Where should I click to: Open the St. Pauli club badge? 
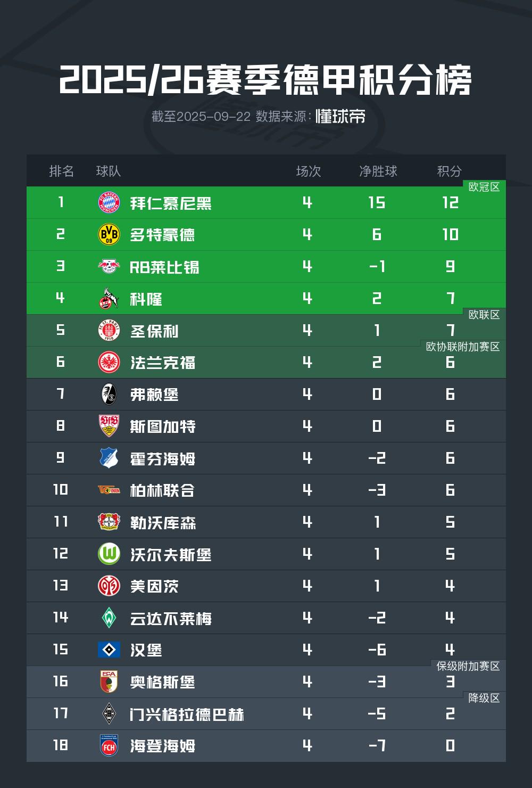tap(109, 331)
